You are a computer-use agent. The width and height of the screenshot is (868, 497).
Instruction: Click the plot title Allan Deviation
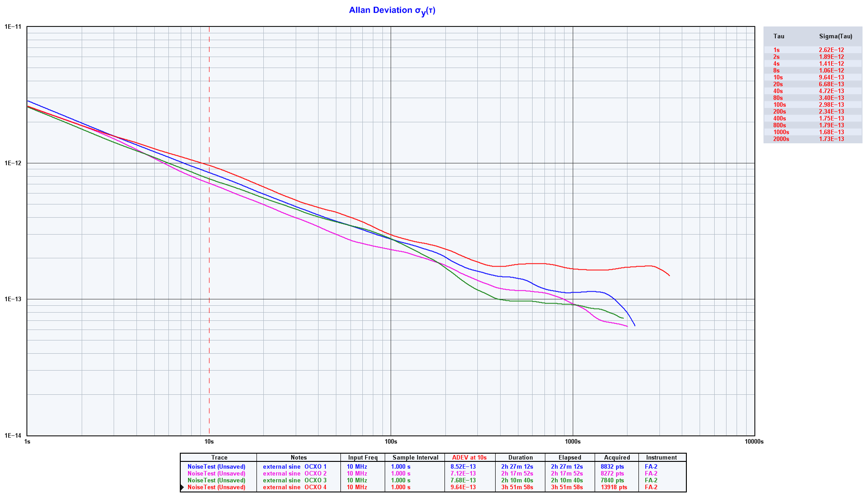[392, 10]
